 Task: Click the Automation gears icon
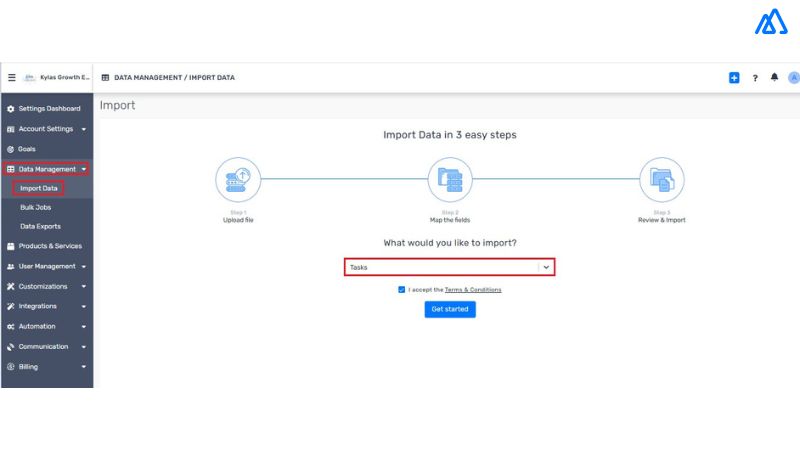(x=11, y=327)
